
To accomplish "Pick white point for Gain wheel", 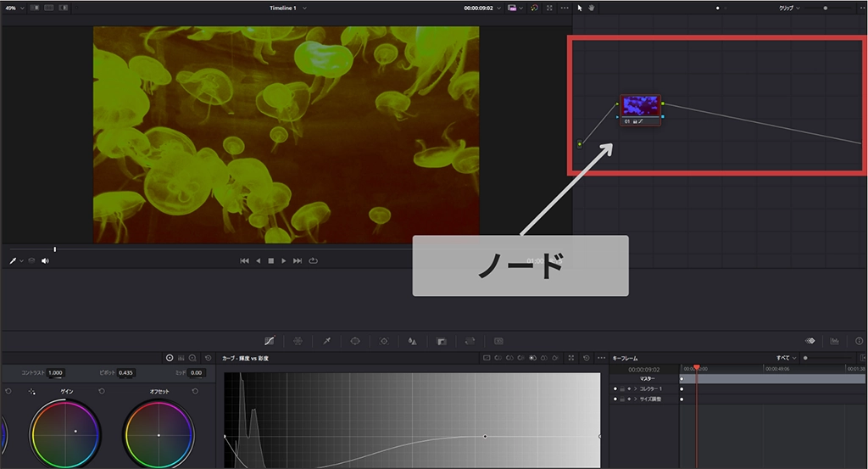I will click(32, 392).
